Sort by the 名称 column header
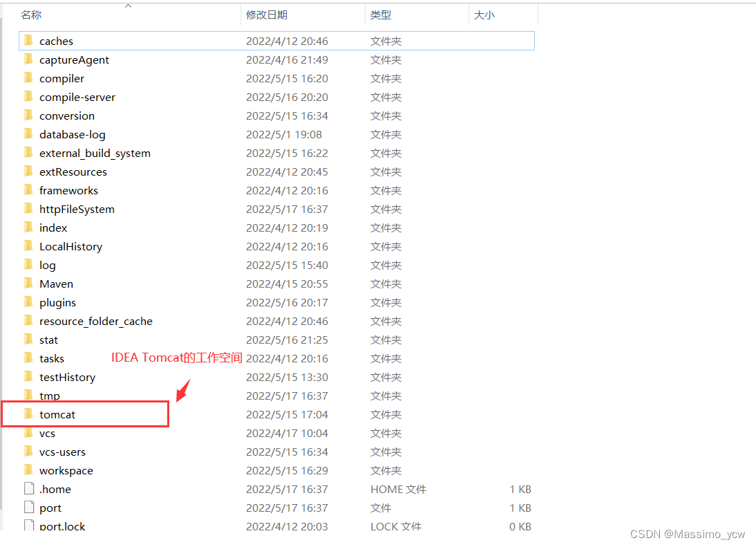 tap(31, 15)
